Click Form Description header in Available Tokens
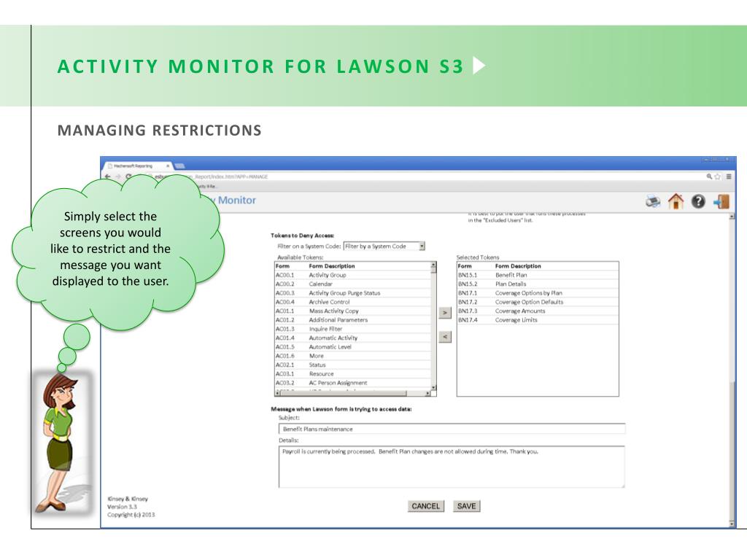Viewport: 747px width, 560px height. 332,266
